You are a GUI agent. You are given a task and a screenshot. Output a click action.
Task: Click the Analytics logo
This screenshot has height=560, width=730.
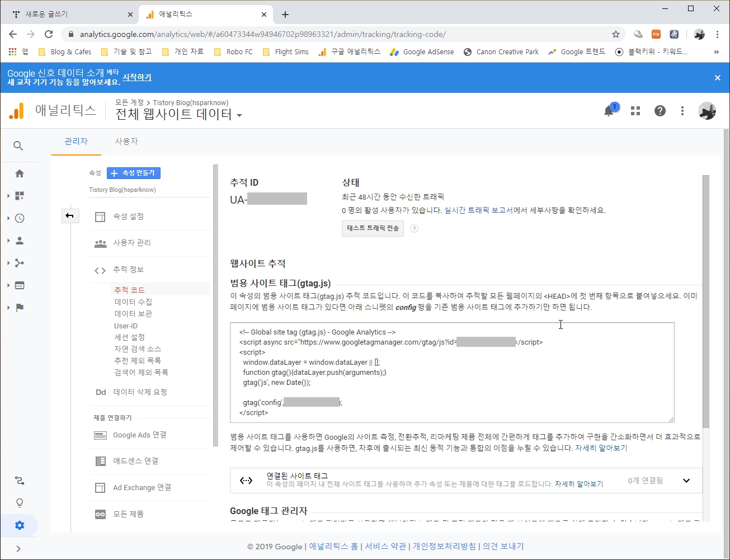coord(17,111)
